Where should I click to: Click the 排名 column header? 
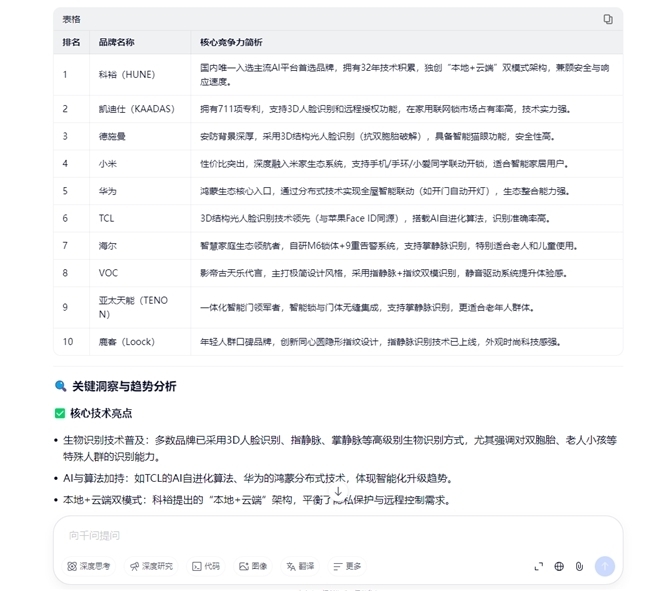71,42
